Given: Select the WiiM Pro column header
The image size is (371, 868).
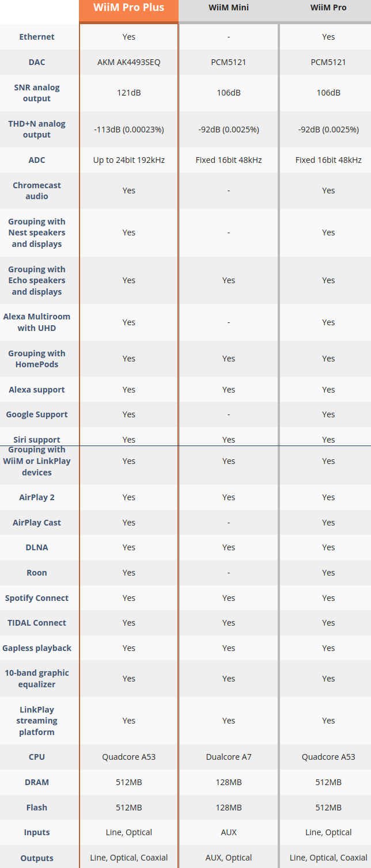Looking at the screenshot, I should click(x=328, y=8).
